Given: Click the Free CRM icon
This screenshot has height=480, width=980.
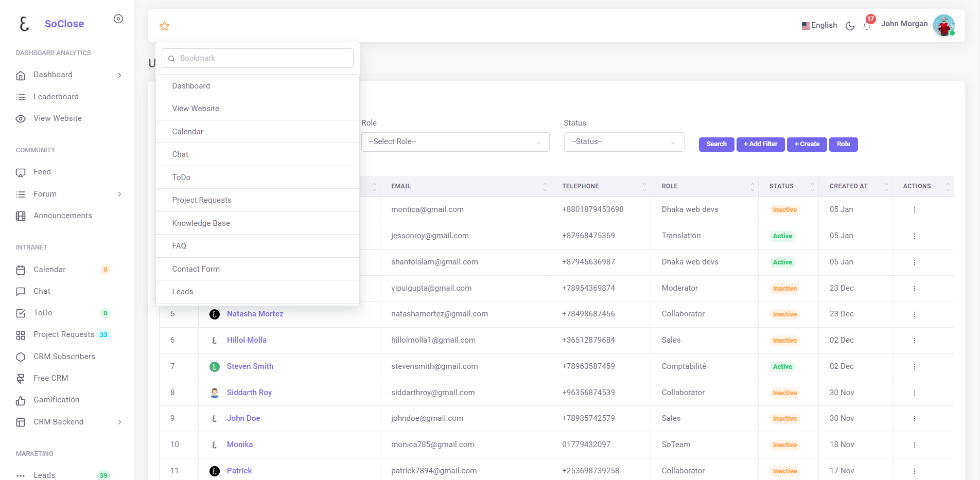Looking at the screenshot, I should 21,379.
